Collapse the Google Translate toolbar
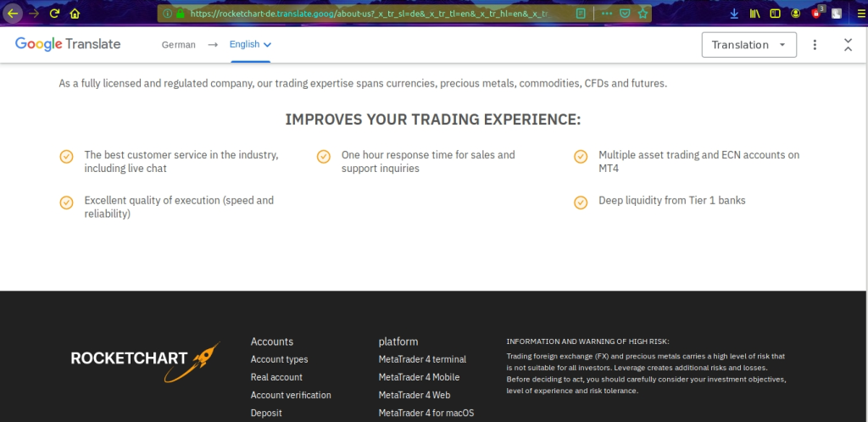 pyautogui.click(x=848, y=45)
